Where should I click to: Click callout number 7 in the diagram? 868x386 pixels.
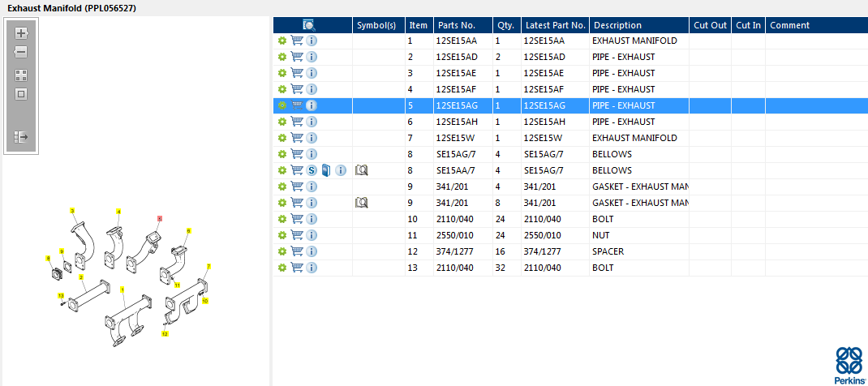pyautogui.click(x=208, y=266)
